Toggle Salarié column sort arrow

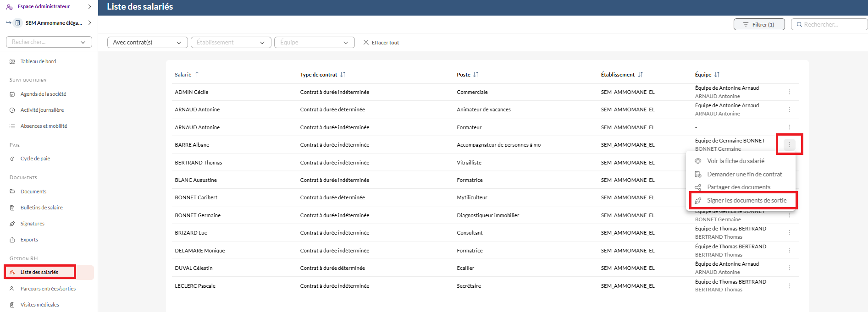coord(197,75)
